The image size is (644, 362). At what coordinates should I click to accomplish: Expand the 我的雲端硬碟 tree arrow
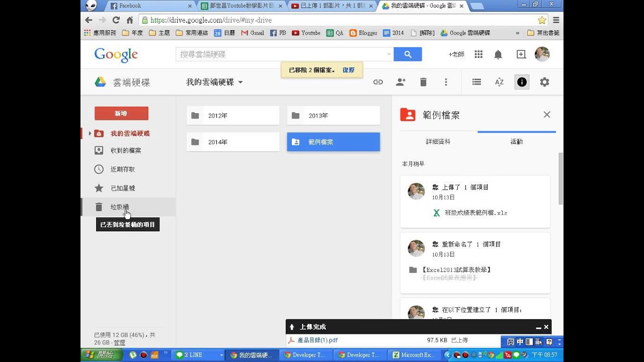point(90,133)
